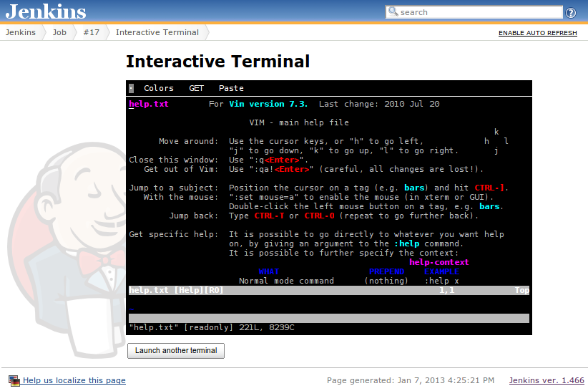Viewport: 588px width, 391px height.
Task: Click ':help x' example text
Action: (x=442, y=281)
